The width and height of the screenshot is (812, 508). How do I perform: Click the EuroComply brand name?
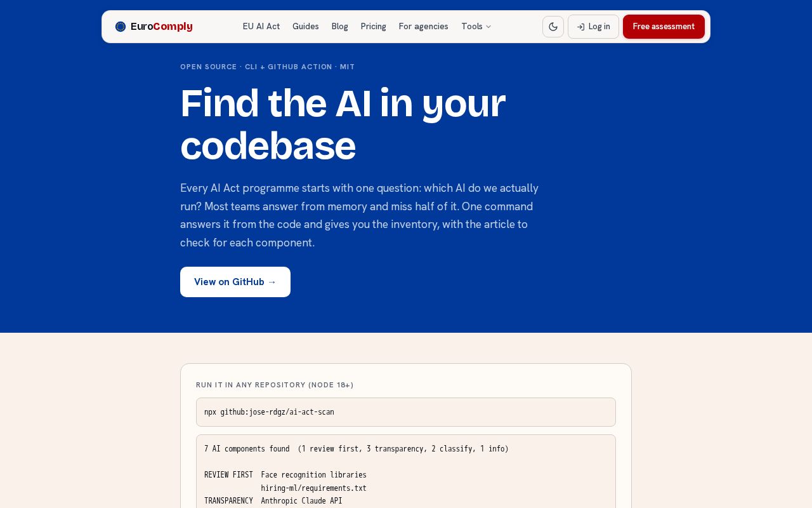[x=162, y=27]
